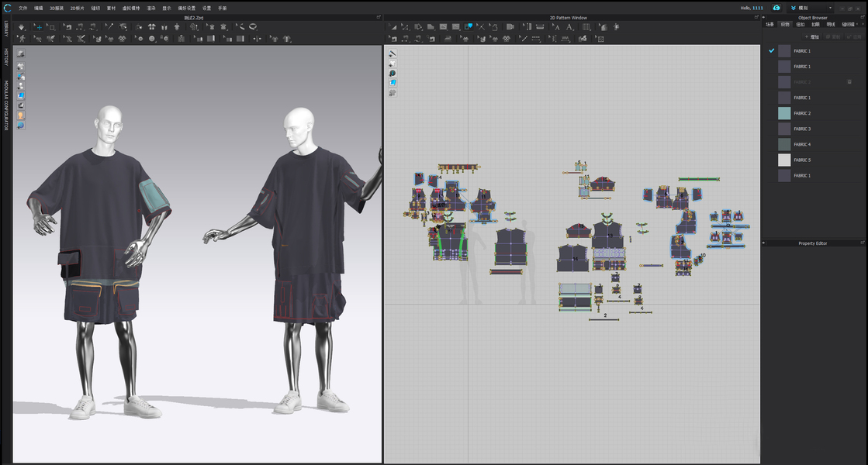Viewport: 868px width, 465px height.
Task: Toggle the 3D window garment display shirt icon
Action: coord(20,67)
